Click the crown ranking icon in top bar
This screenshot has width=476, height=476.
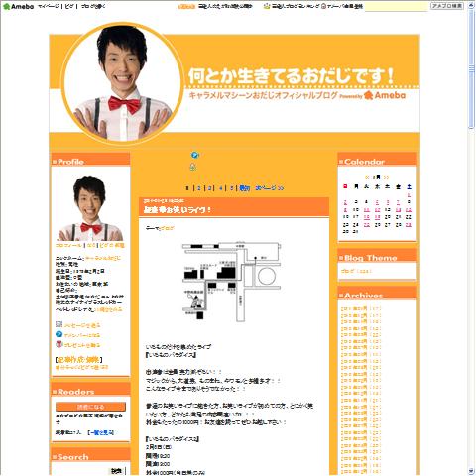tap(267, 6)
